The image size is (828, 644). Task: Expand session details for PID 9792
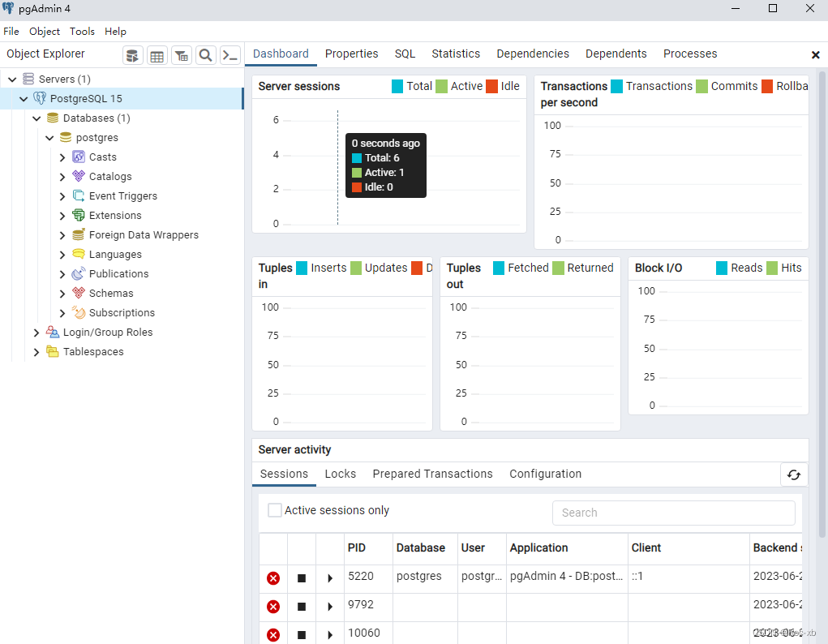330,607
